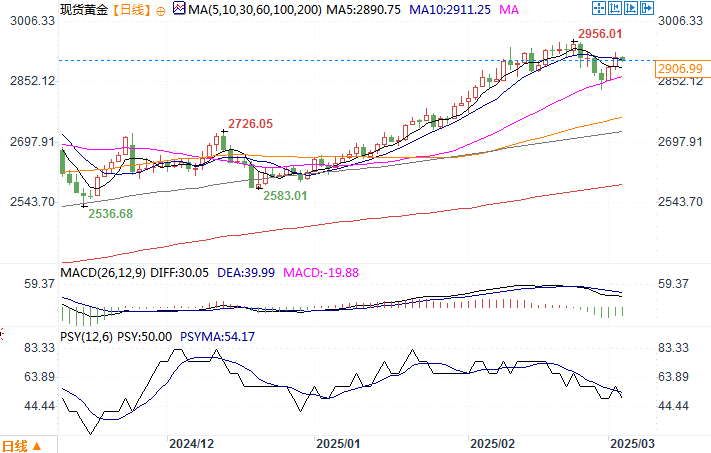Click the left axis value 2543.70
This screenshot has height=453, width=711.
pyautogui.click(x=32, y=202)
